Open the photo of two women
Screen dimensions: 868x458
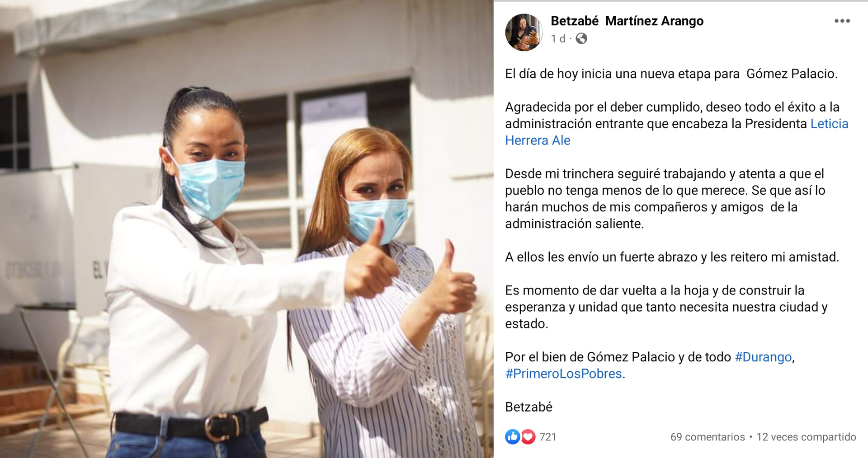click(x=246, y=229)
